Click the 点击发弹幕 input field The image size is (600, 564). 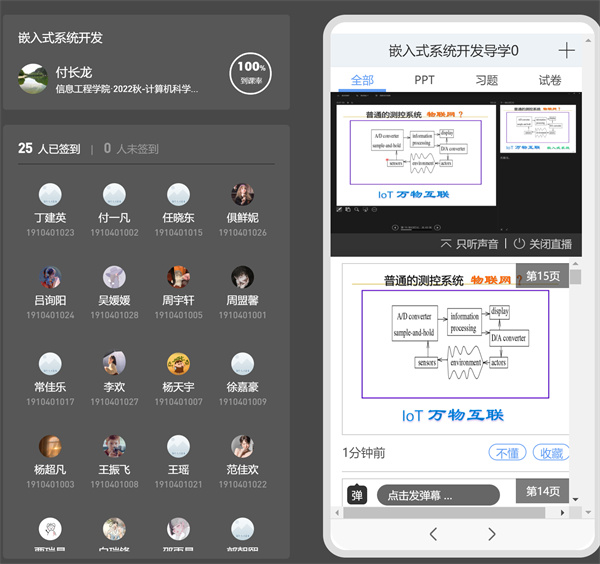coord(438,495)
